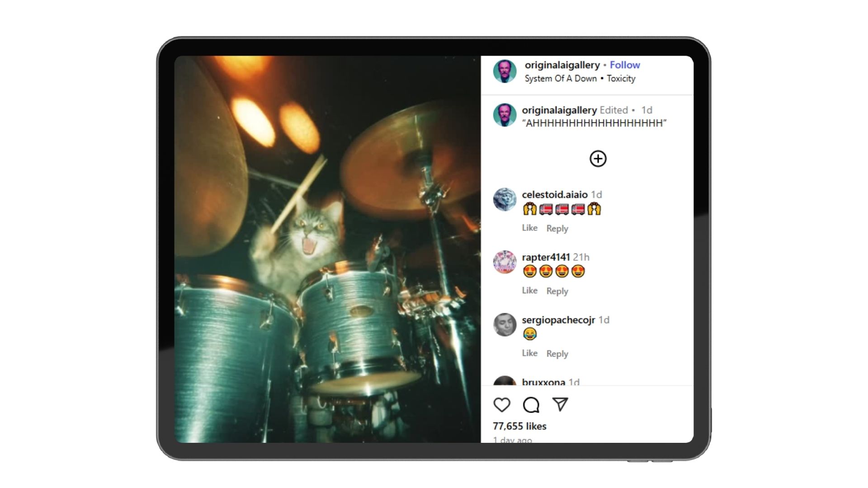Follow the originalaigallery account
868x488 pixels.
625,65
